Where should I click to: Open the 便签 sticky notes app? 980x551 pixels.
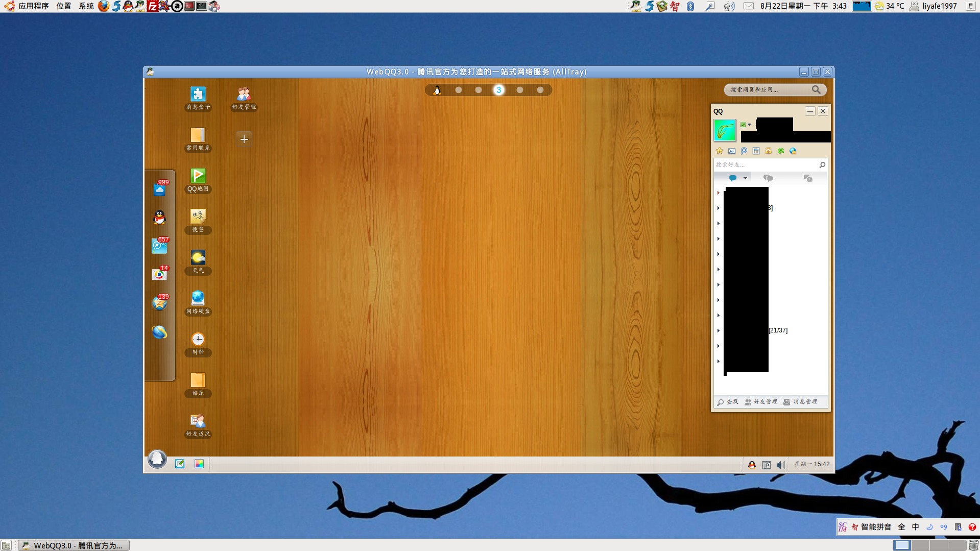tap(198, 221)
